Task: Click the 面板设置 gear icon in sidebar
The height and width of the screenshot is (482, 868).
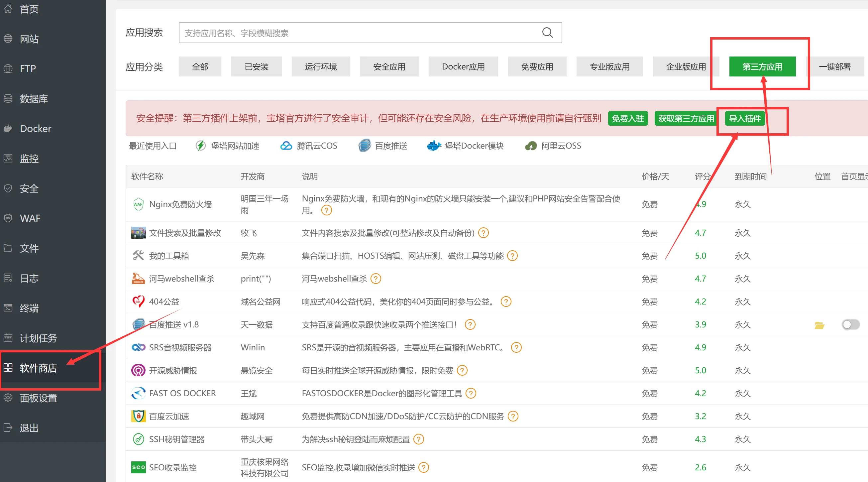Action: click(x=8, y=398)
